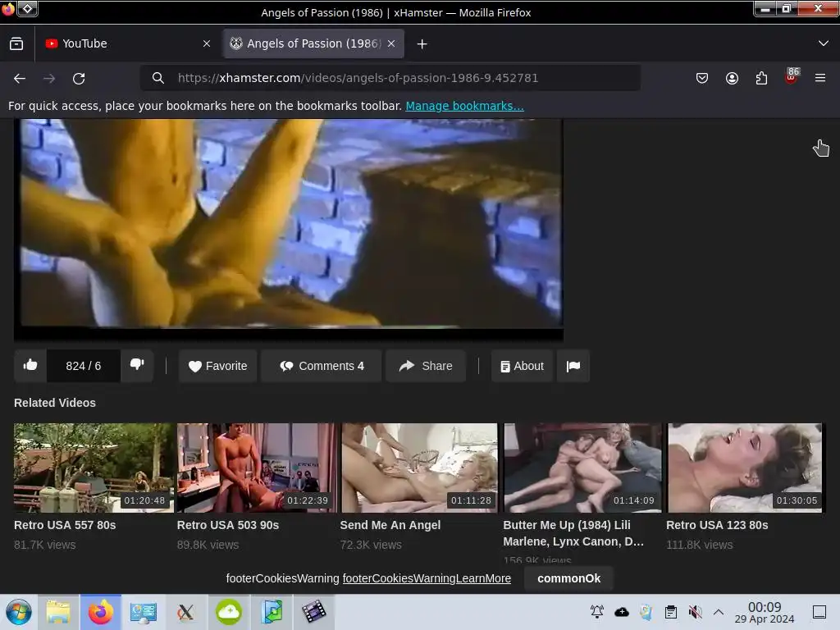Open notifications bell in system tray
The image size is (840, 630).
(x=597, y=612)
